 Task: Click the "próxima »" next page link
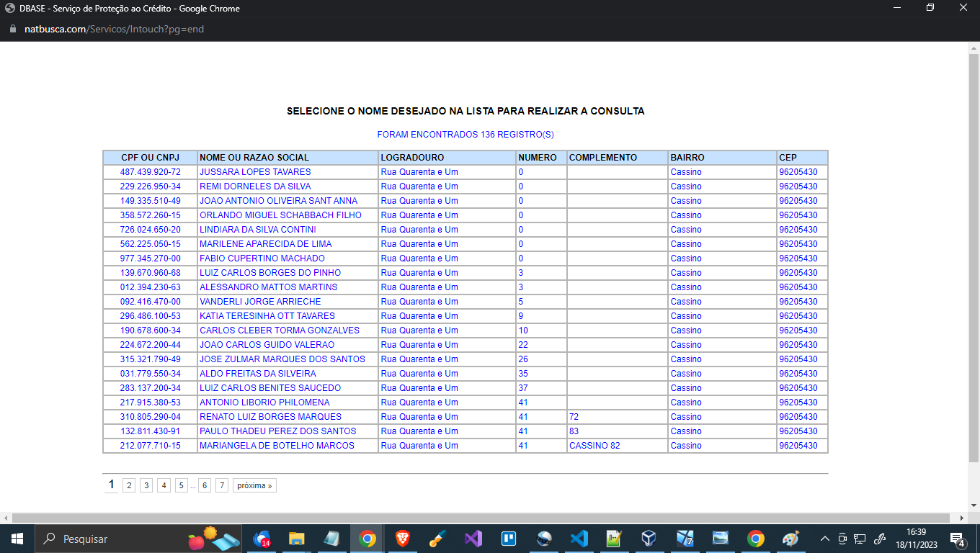pos(254,485)
